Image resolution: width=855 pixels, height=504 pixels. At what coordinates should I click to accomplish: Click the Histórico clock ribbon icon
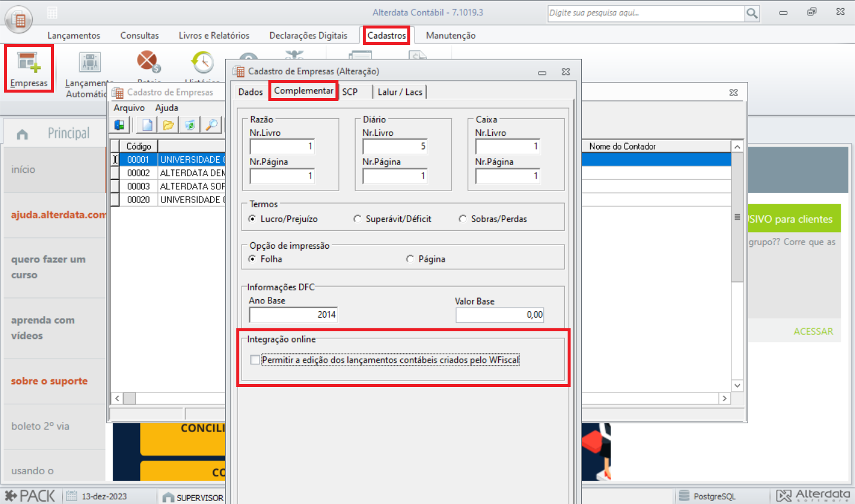pyautogui.click(x=202, y=62)
